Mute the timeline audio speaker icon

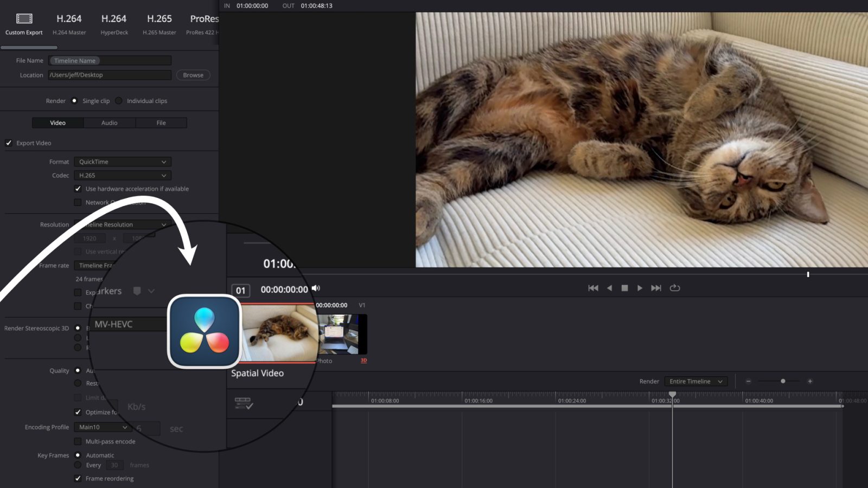coord(316,288)
